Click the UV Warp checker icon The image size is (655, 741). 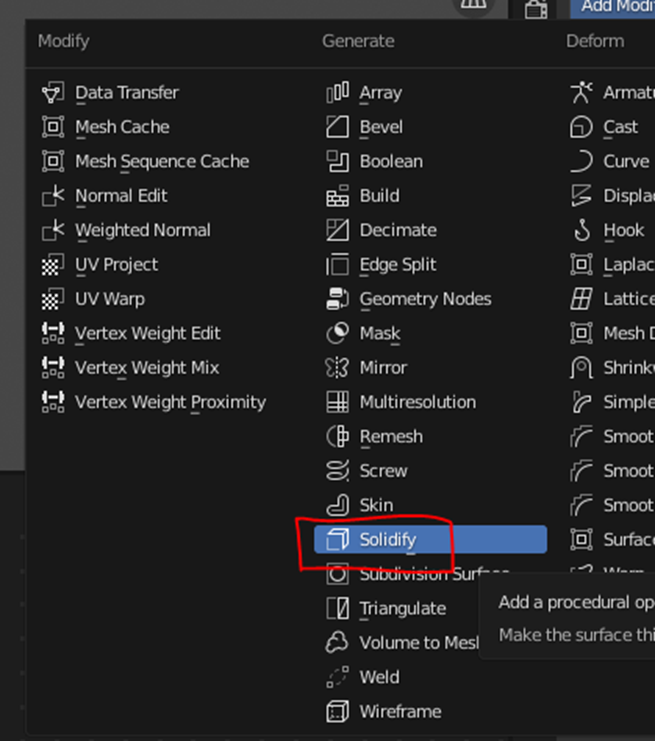click(53, 299)
